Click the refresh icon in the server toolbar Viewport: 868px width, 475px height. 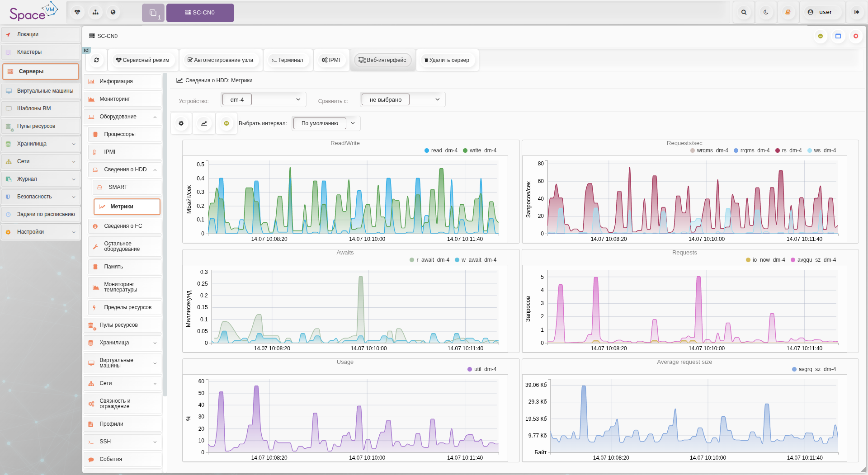point(96,60)
